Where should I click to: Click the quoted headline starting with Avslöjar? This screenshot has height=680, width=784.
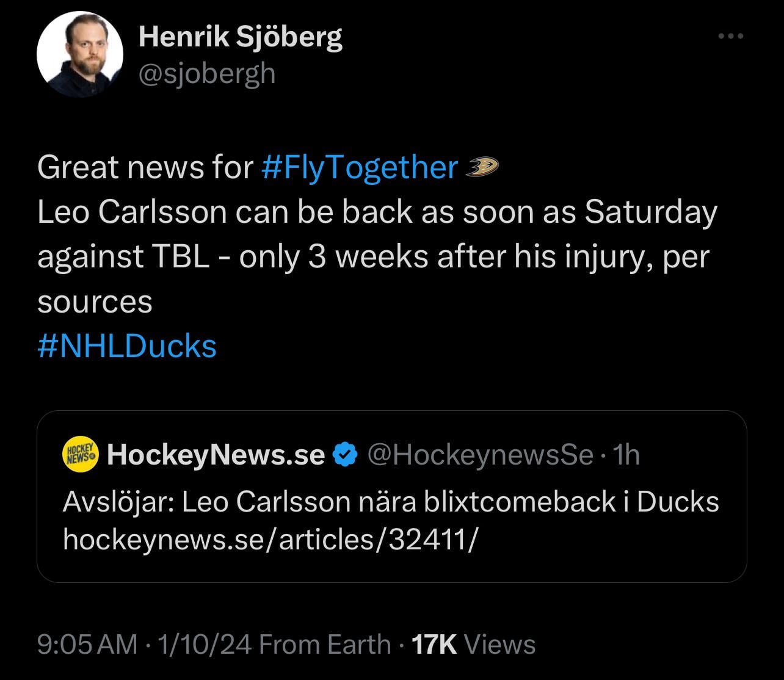tap(391, 502)
